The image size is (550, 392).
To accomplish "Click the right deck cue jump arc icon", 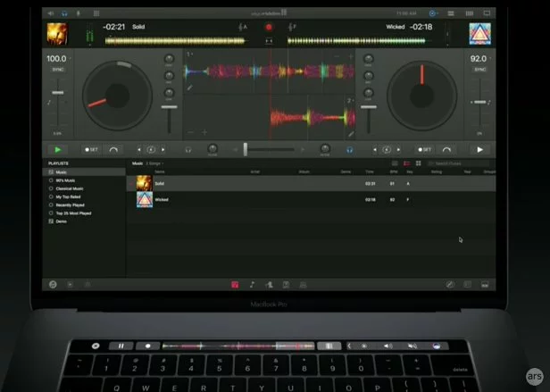I will coord(446,150).
